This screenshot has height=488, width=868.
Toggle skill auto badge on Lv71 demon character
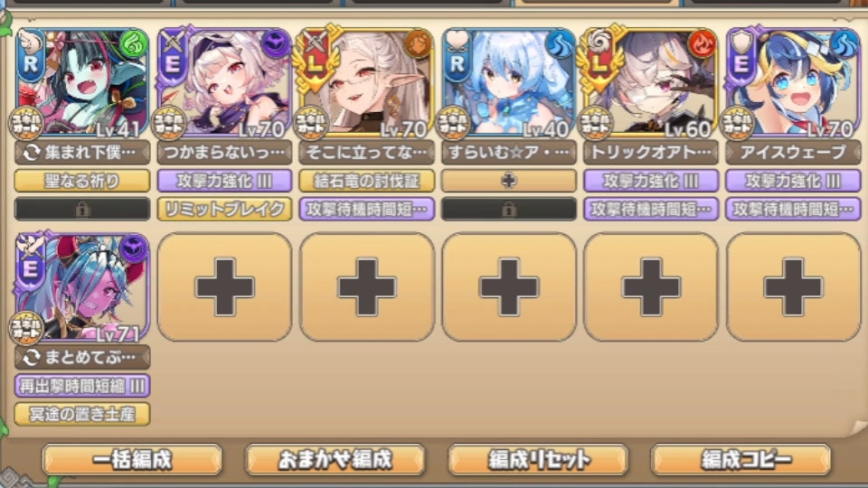(x=26, y=327)
